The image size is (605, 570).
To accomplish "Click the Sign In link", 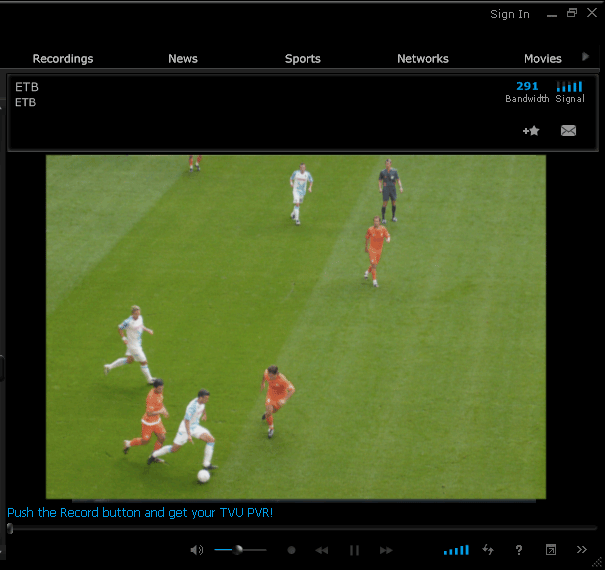I will point(510,14).
